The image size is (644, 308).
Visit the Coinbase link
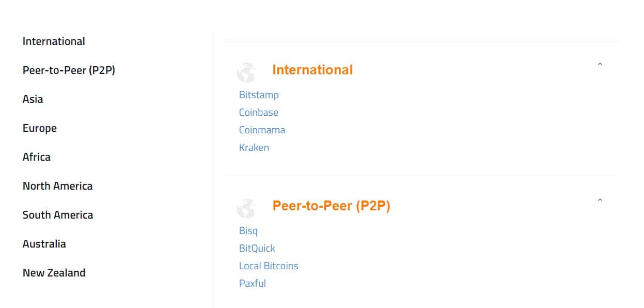[259, 113]
